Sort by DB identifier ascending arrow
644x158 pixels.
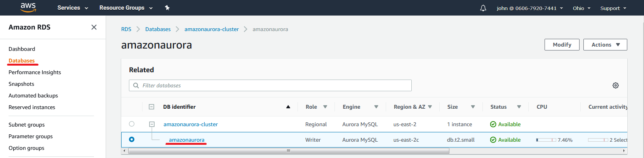click(288, 107)
